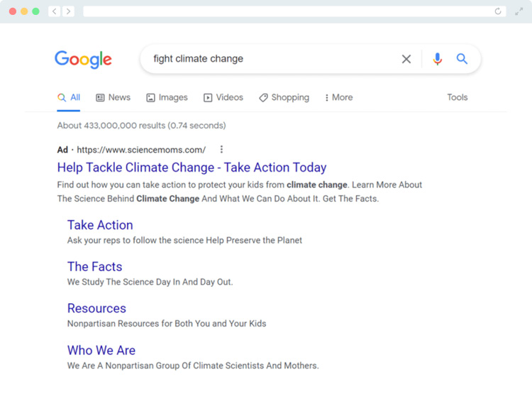Screen dimensions: 532x394
Task: Open the Who We Are sitelink
Action: [101, 350]
